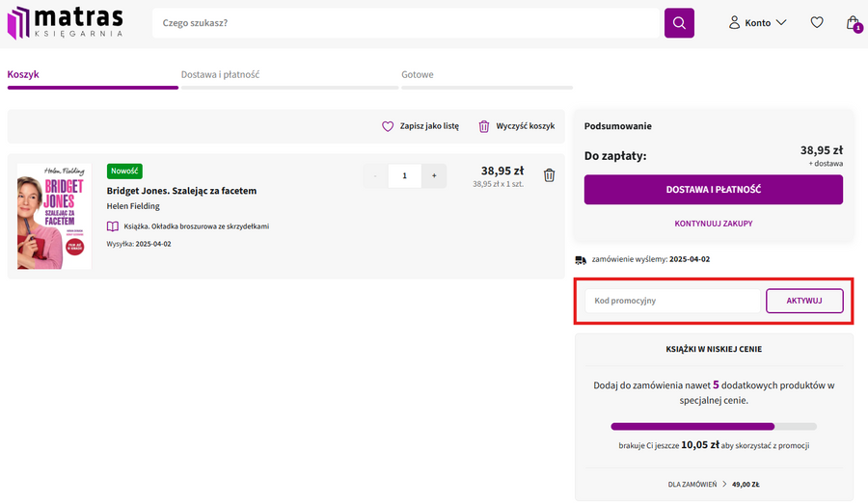Click the heart icon beside Zapisz jako listę
This screenshot has height=503, width=868.
pyautogui.click(x=388, y=126)
